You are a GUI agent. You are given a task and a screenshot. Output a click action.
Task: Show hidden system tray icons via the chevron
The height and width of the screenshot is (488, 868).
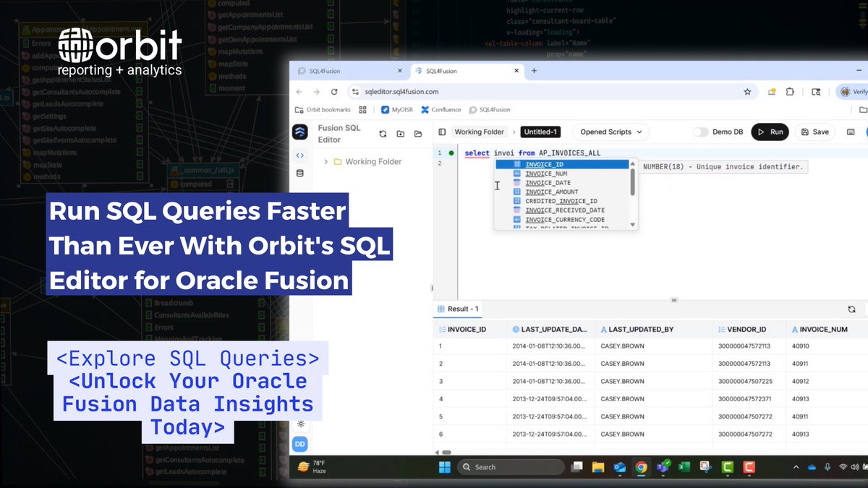pyautogui.click(x=796, y=466)
